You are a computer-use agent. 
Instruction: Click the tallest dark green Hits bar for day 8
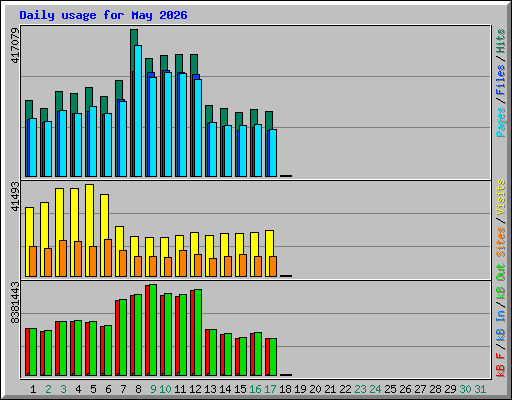[x=134, y=37]
